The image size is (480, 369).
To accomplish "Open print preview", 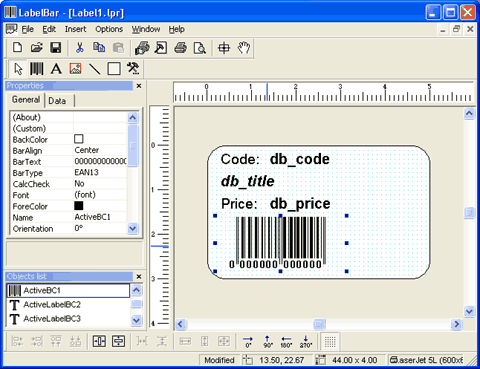I will [x=199, y=48].
